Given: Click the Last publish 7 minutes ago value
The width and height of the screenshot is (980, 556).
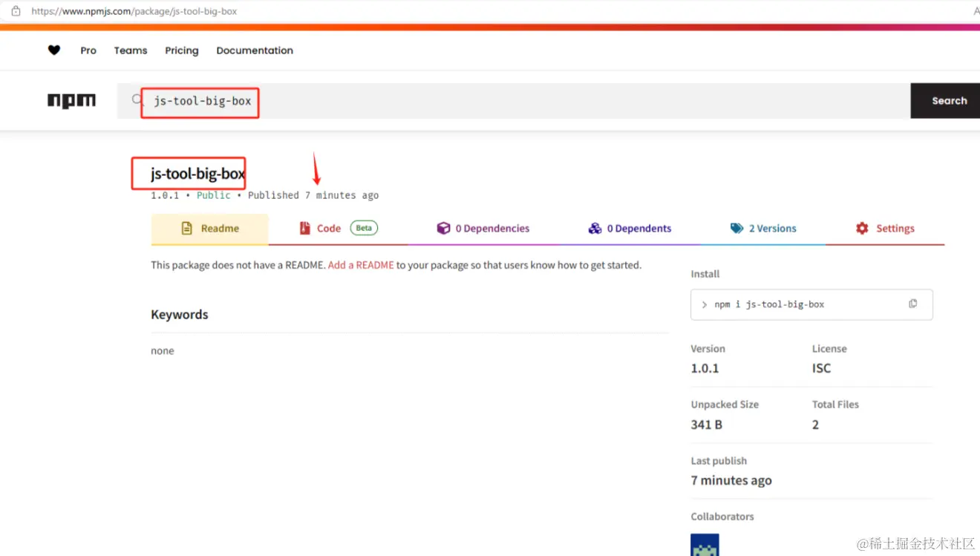Looking at the screenshot, I should 731,480.
